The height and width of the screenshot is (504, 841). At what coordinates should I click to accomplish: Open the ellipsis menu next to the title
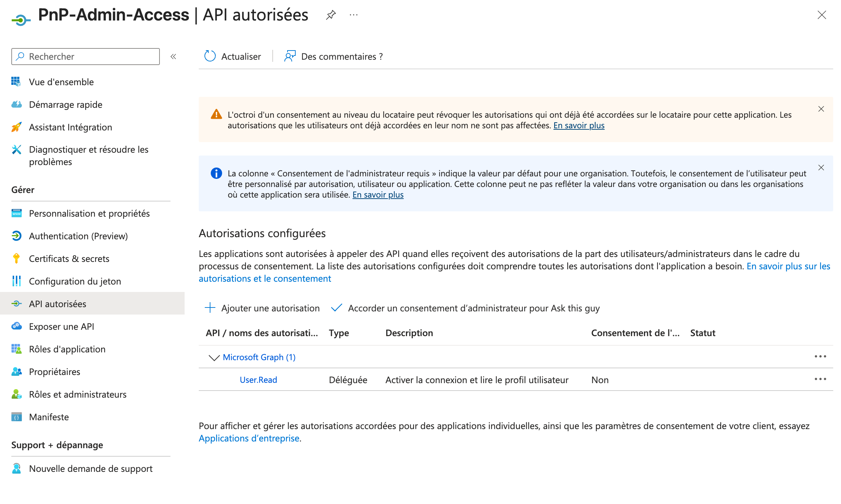click(353, 15)
